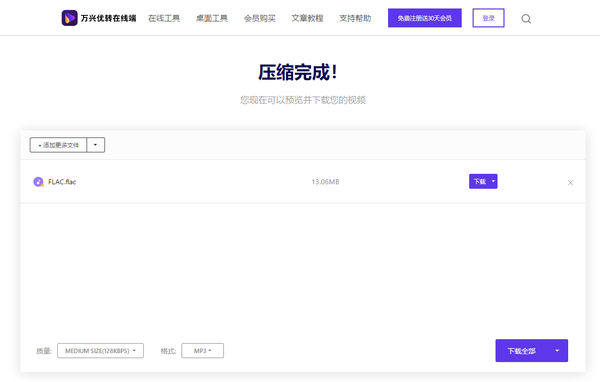Viewport: 600px width, 382px height.
Task: Remove FLAC.flac with the X icon
Action: [570, 183]
